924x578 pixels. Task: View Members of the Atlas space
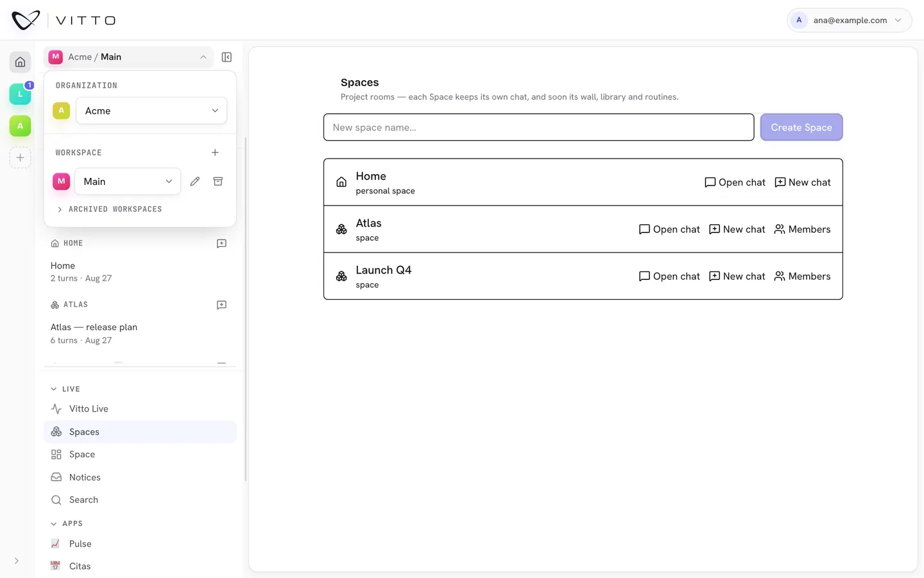[x=802, y=229]
